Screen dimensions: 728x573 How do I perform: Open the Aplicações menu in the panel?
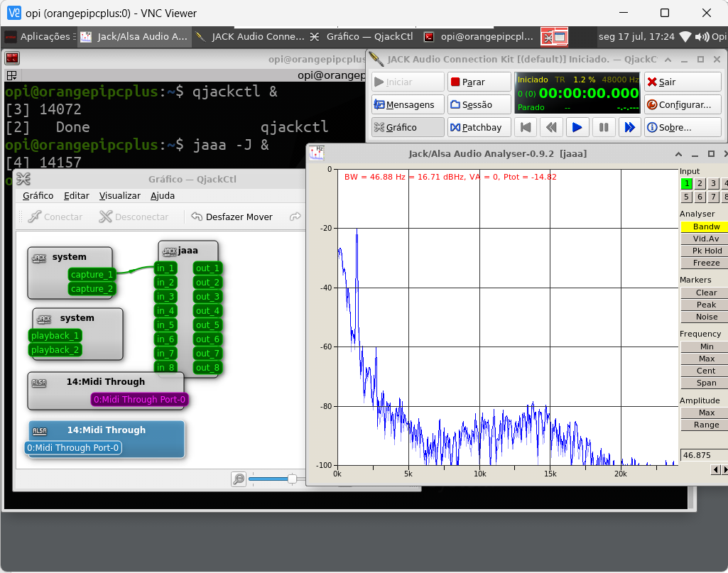click(x=38, y=36)
